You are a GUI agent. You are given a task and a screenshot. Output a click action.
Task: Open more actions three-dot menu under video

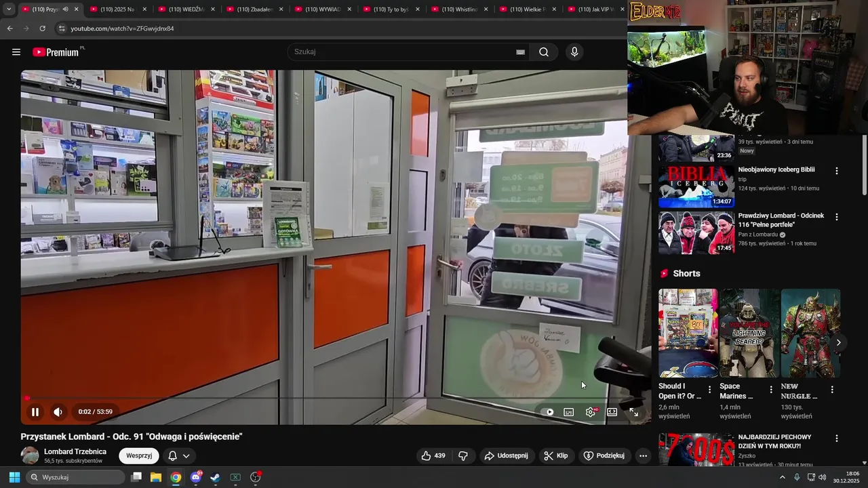pyautogui.click(x=643, y=455)
